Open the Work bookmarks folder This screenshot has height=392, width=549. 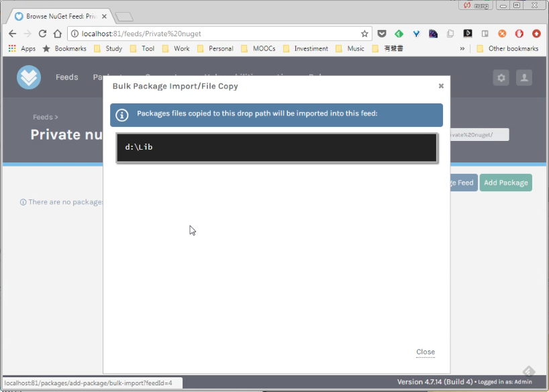(x=176, y=48)
